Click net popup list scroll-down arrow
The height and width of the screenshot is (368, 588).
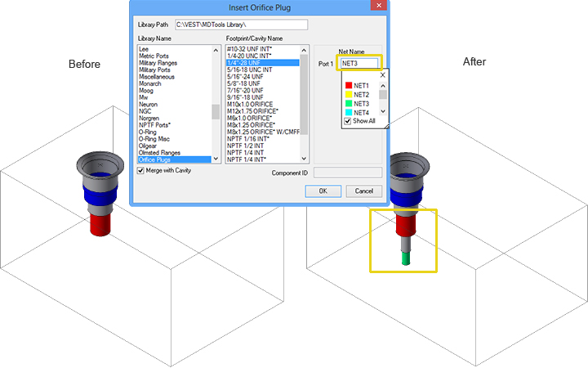[x=383, y=112]
